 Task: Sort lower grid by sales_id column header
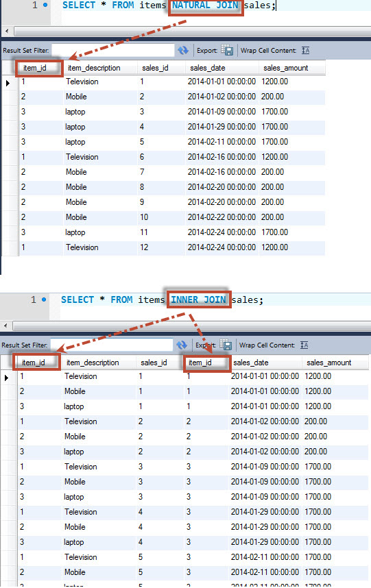click(x=154, y=363)
